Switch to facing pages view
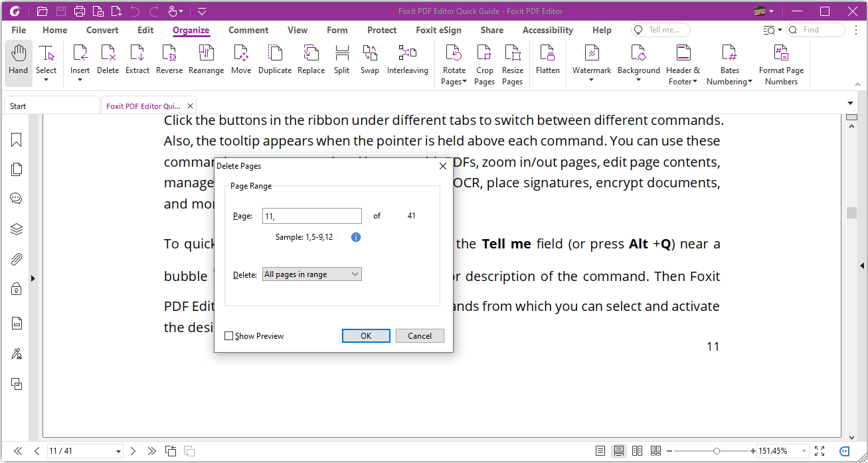868x463 pixels. [x=638, y=451]
